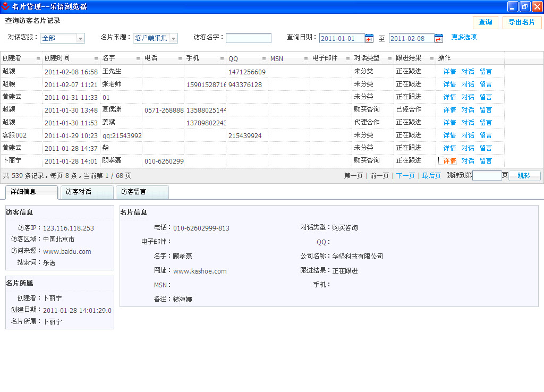Click 前一页 in the pager
This screenshot has width=544, height=392.
[x=379, y=175]
